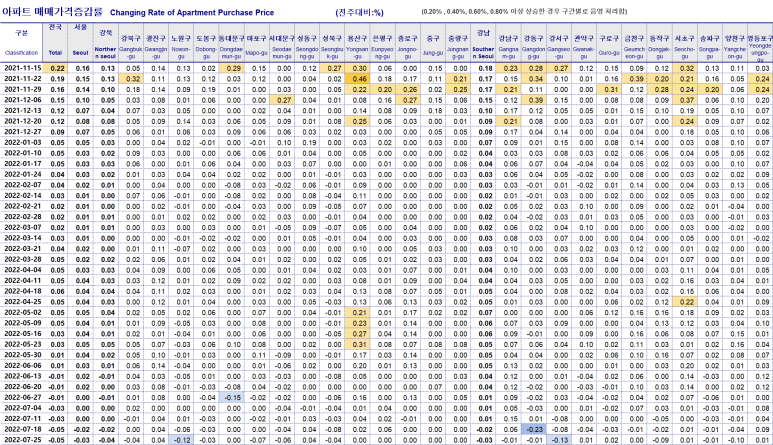Select the 'Mapo-gu' column header
773x445 pixels.
pos(256,43)
